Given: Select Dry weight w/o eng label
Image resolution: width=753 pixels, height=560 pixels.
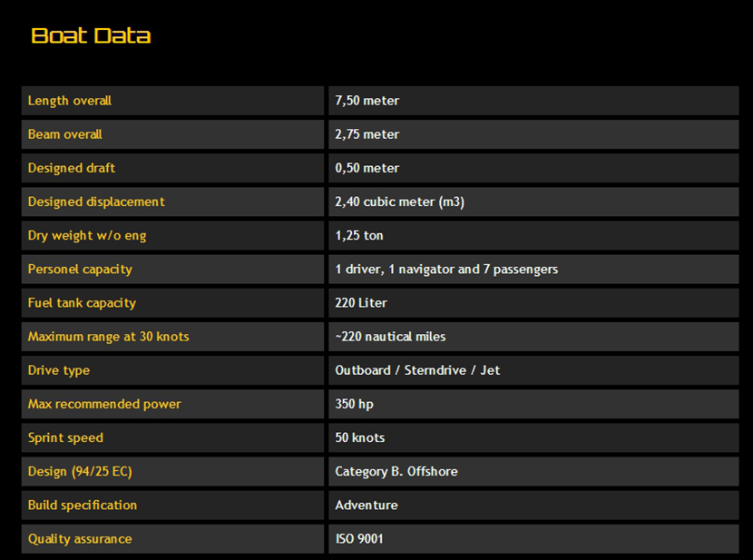Looking at the screenshot, I should point(87,235).
